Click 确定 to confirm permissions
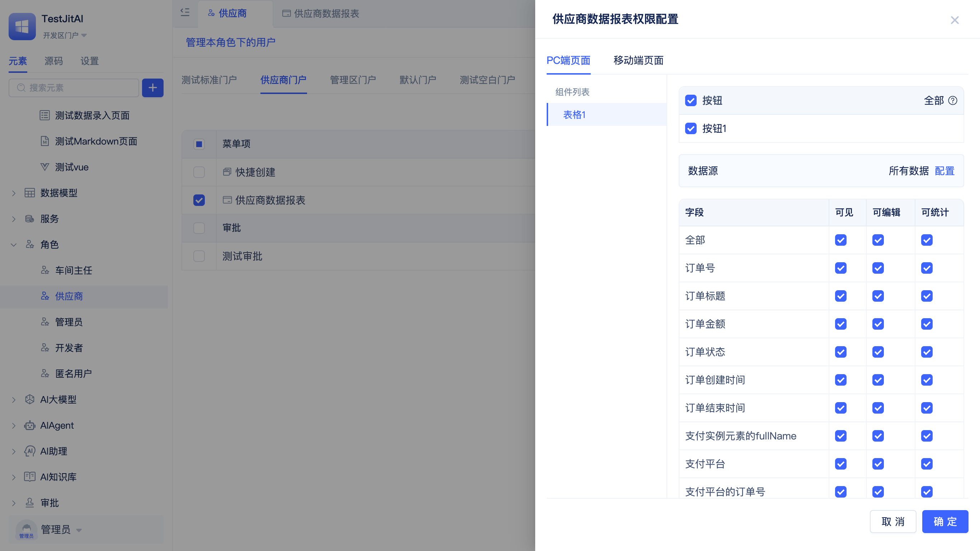 coord(945,521)
